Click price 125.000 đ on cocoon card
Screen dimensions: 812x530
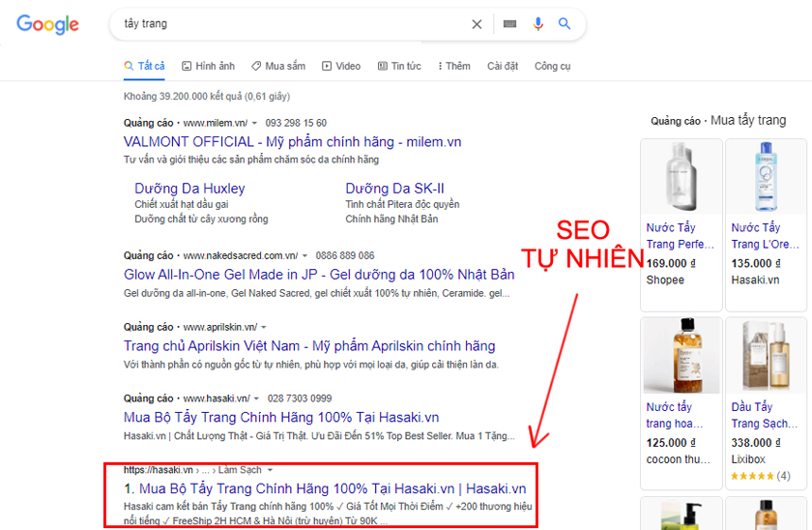point(671,443)
